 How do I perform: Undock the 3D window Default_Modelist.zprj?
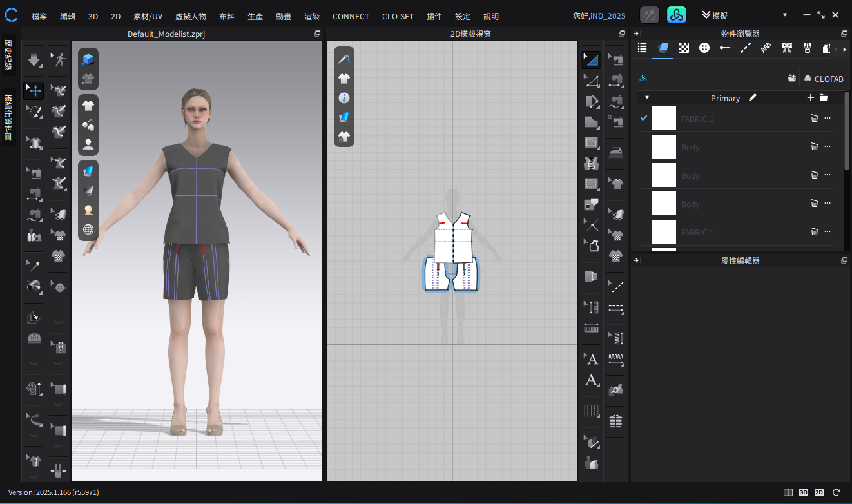tap(317, 34)
